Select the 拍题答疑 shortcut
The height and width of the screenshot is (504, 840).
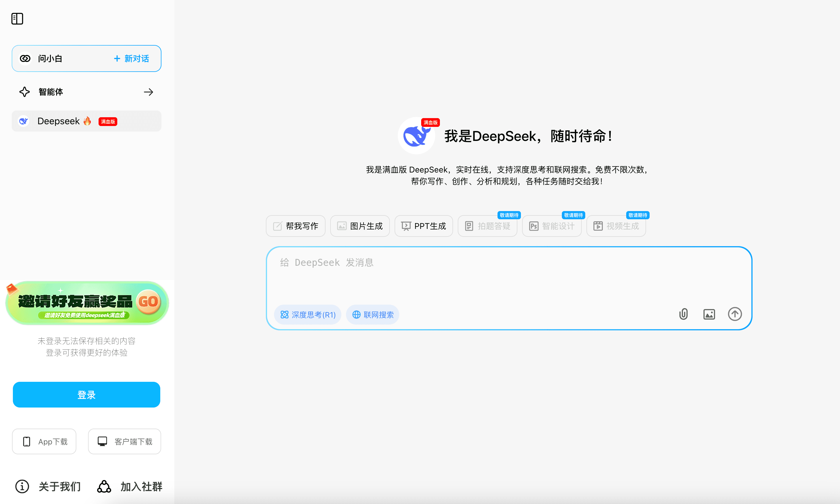point(488,226)
